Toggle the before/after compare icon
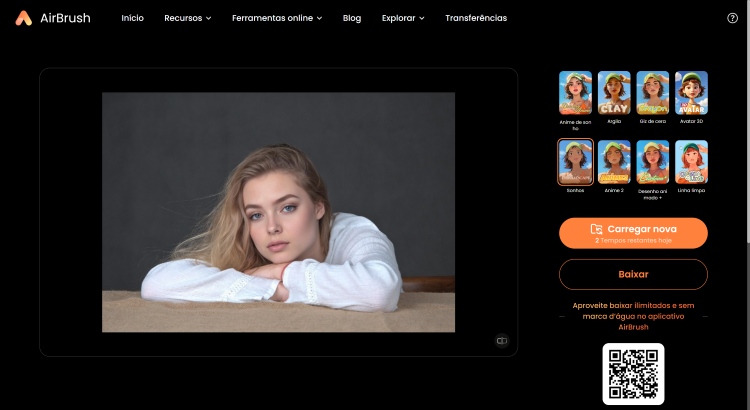This screenshot has height=410, width=750. click(501, 341)
